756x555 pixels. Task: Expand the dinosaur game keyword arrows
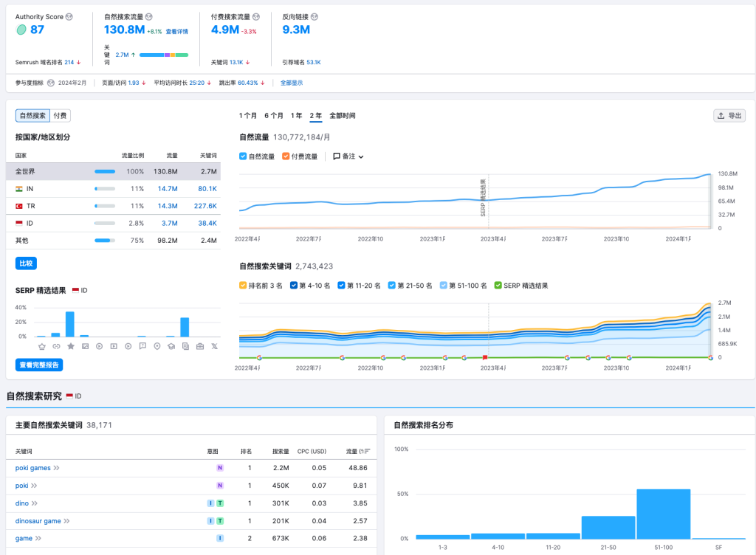pyautogui.click(x=66, y=521)
